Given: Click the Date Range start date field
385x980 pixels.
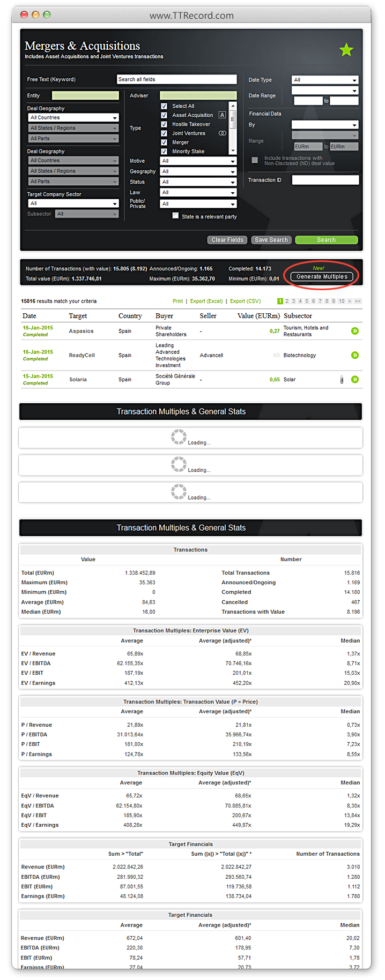Looking at the screenshot, I should click(x=308, y=101).
